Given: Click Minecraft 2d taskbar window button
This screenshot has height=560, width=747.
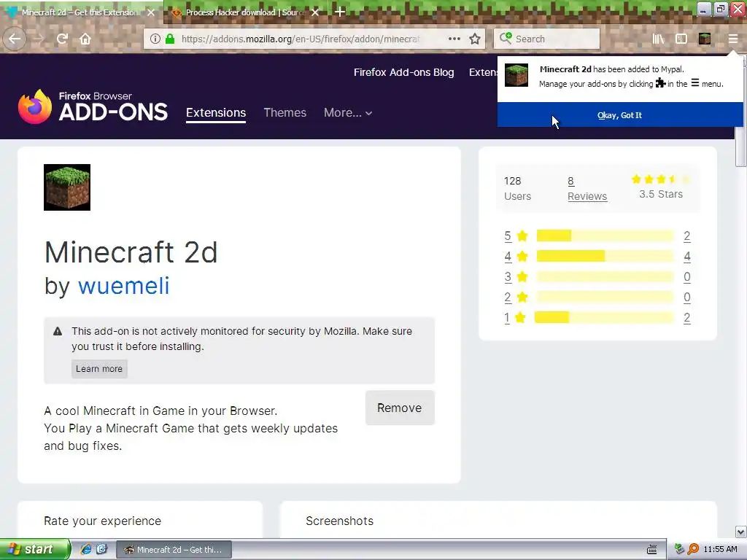Looking at the screenshot, I should coord(174,550).
